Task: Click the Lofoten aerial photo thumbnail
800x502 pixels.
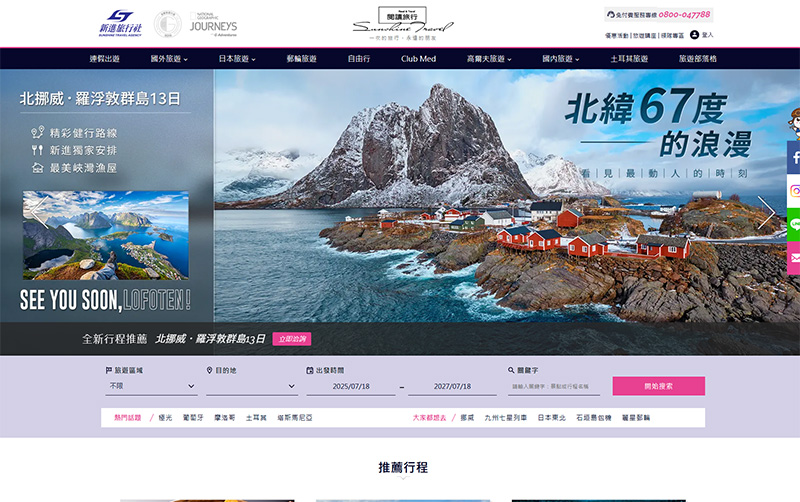Action: pyautogui.click(x=106, y=235)
